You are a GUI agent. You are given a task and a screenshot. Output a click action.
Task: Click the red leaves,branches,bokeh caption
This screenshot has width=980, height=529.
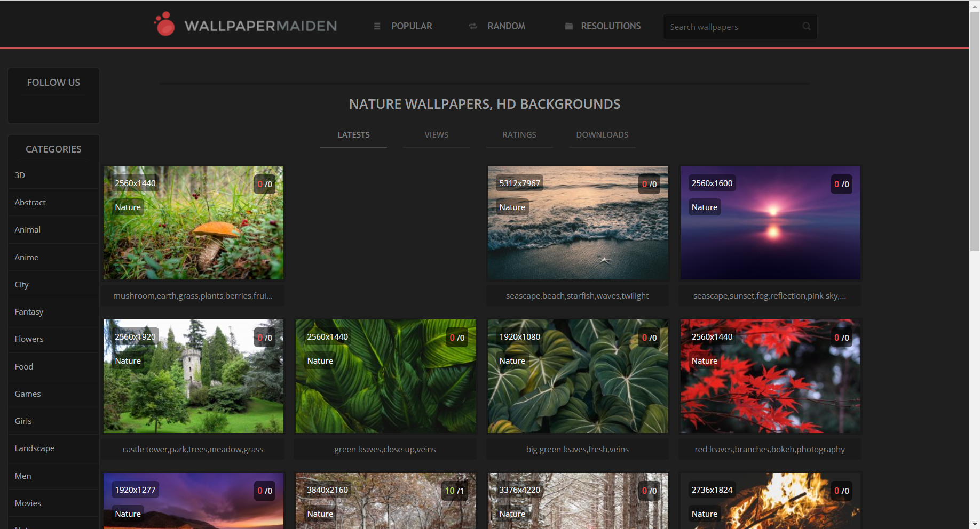(770, 449)
